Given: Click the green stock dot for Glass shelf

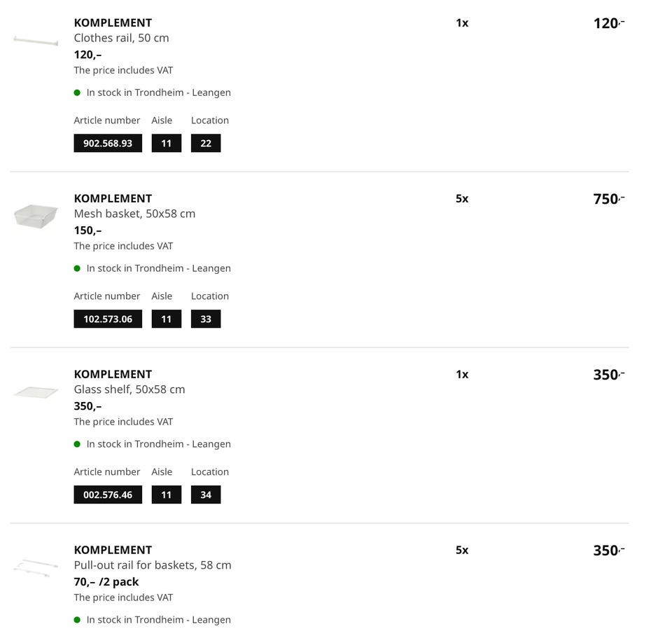Looking at the screenshot, I should (77, 444).
